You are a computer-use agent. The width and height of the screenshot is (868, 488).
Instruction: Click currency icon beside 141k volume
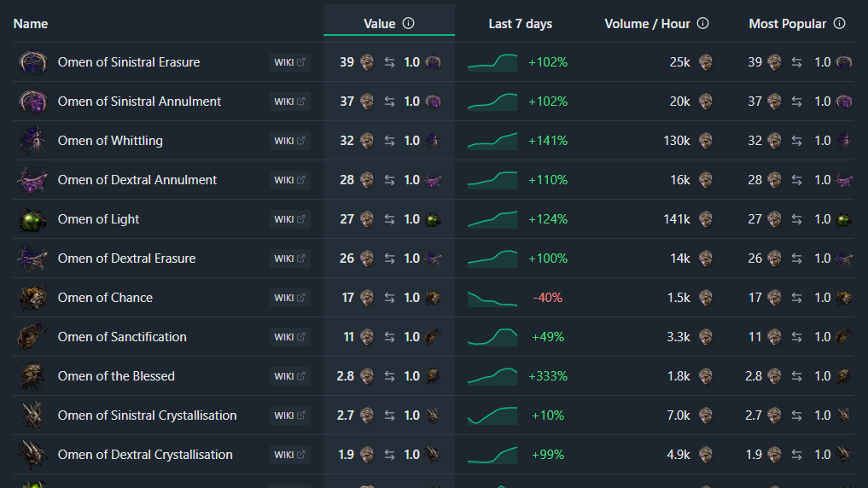coord(705,219)
